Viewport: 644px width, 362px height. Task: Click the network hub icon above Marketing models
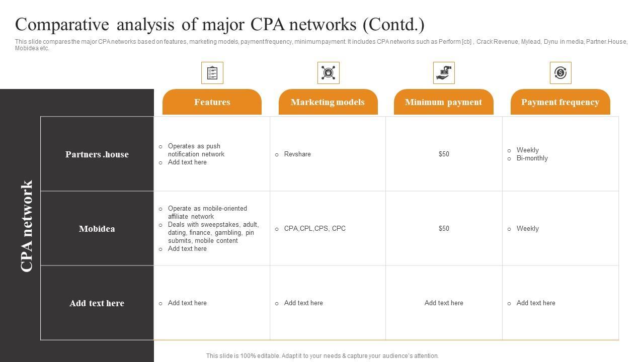tap(328, 73)
